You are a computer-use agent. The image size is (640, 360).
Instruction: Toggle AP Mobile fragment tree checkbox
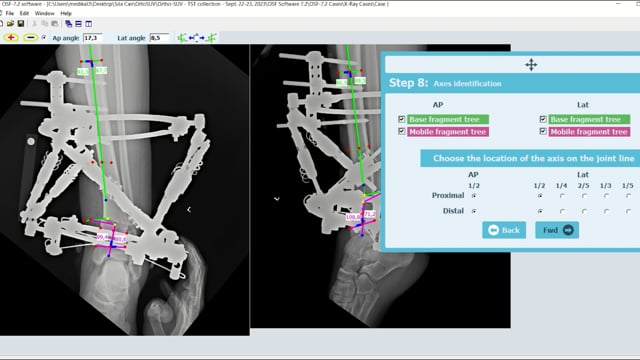402,131
